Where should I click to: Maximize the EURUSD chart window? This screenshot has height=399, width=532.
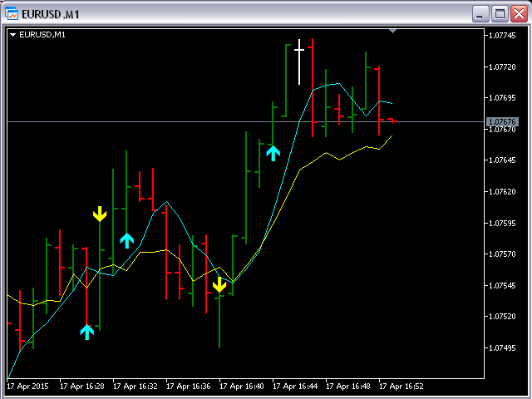click(500, 14)
